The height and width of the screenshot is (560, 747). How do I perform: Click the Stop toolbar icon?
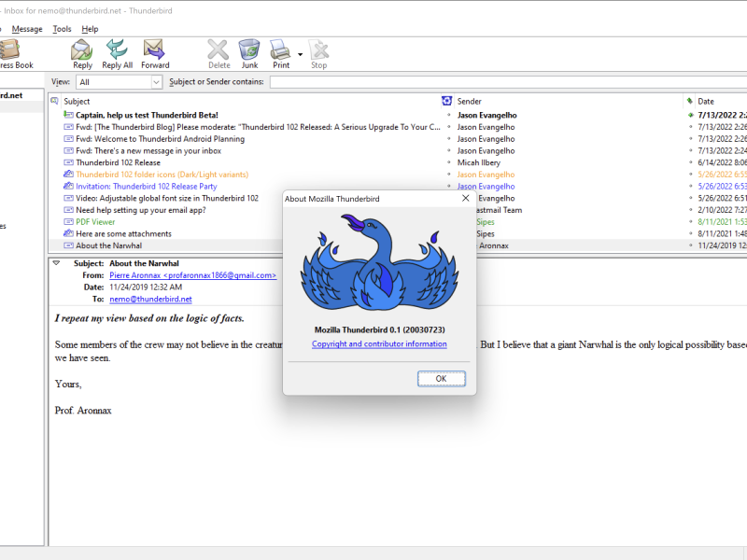(318, 54)
